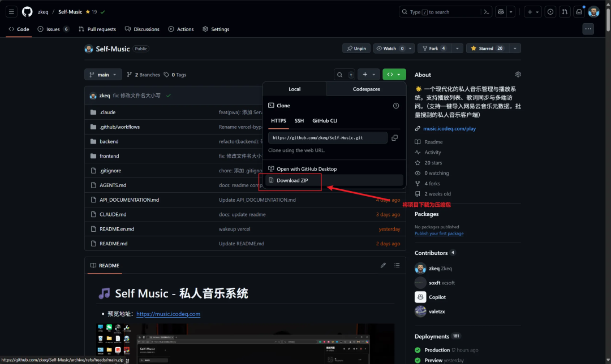The width and height of the screenshot is (611, 364).
Task: Edit README with pencil icon
Action: click(383, 265)
